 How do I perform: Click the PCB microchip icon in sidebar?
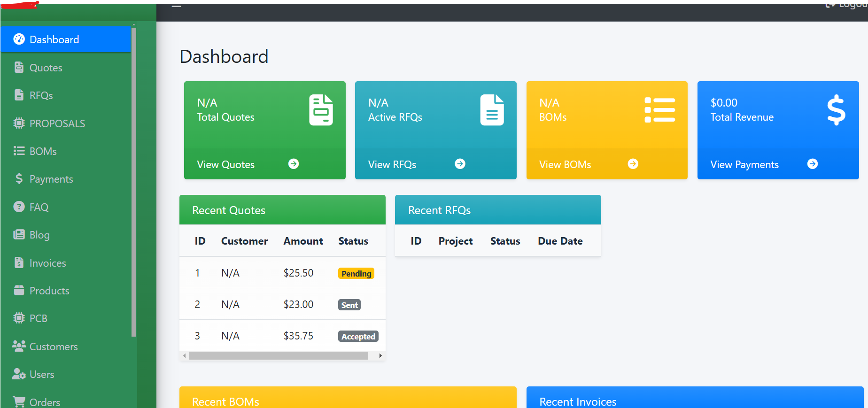tap(19, 318)
